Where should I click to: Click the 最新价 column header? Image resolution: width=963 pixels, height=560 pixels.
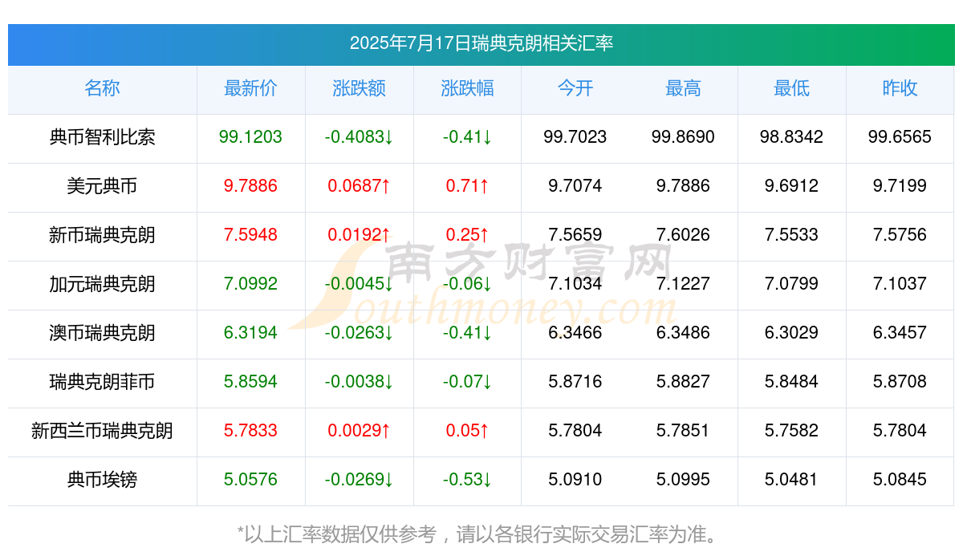[x=250, y=88]
